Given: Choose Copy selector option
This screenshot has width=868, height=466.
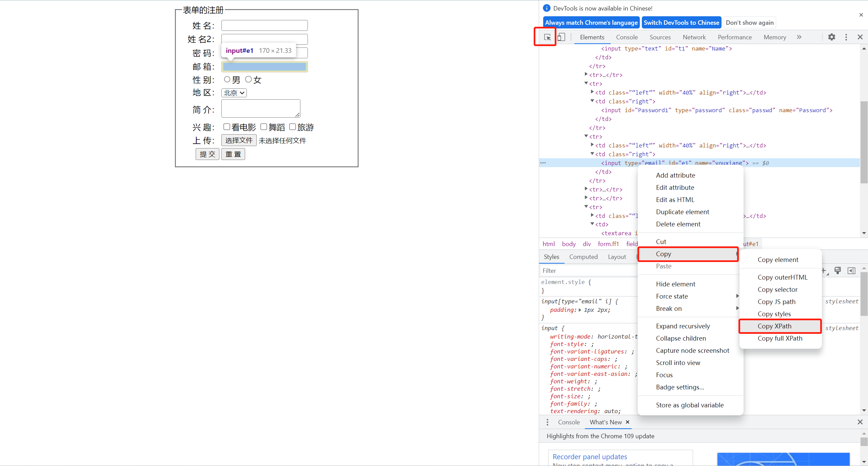Looking at the screenshot, I should pyautogui.click(x=780, y=289).
